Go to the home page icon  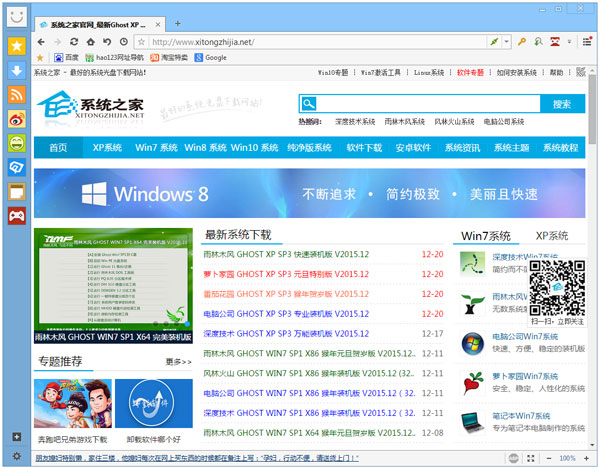(x=90, y=42)
